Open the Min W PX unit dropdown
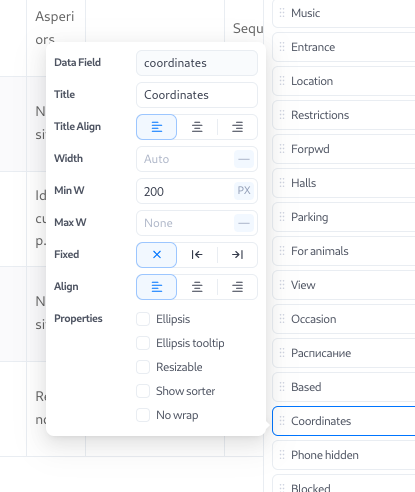The height and width of the screenshot is (492, 415). point(244,191)
